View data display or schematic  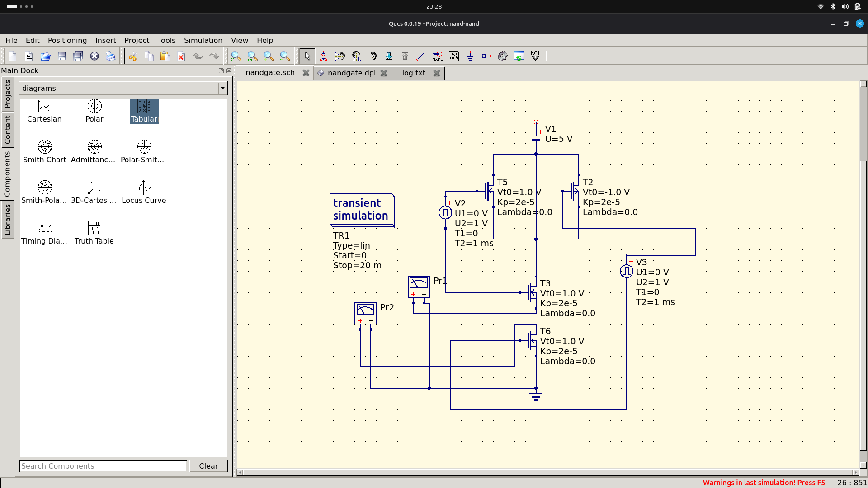(x=519, y=56)
